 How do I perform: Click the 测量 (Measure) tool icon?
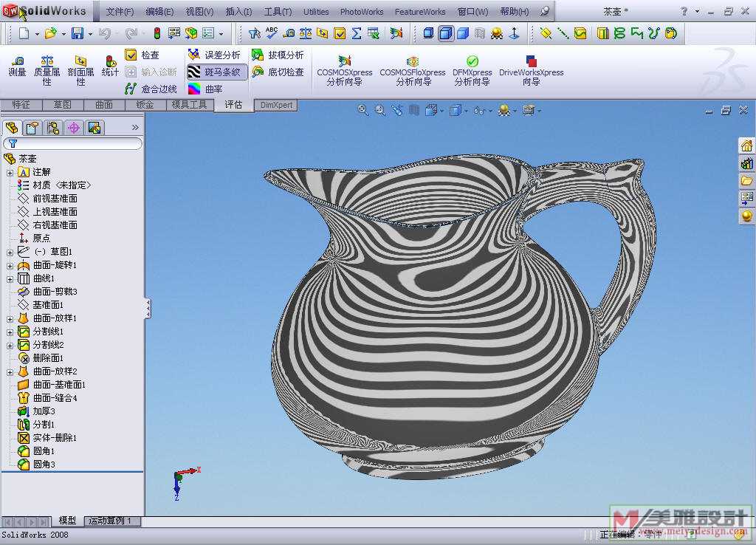pyautogui.click(x=17, y=61)
